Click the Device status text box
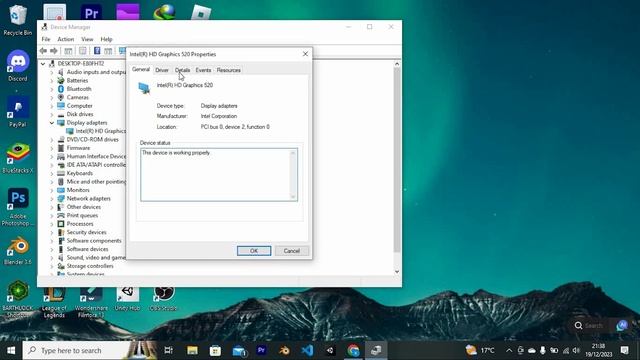 (219, 175)
